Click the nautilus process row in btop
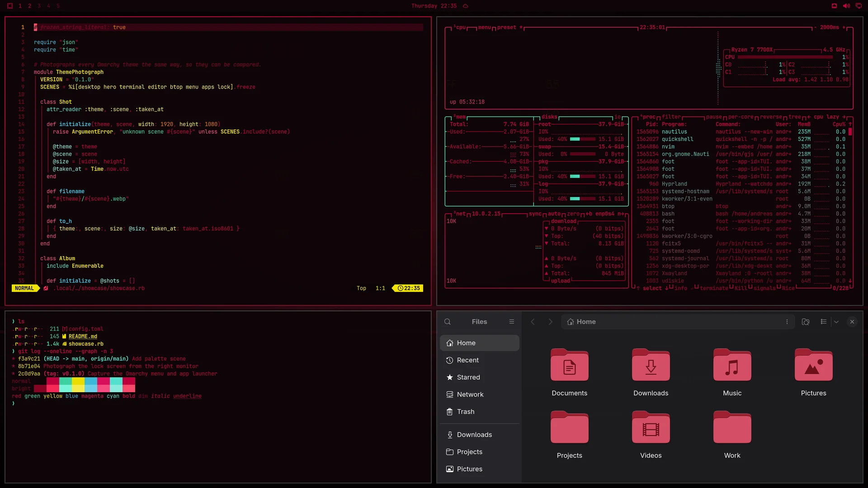 pos(741,132)
